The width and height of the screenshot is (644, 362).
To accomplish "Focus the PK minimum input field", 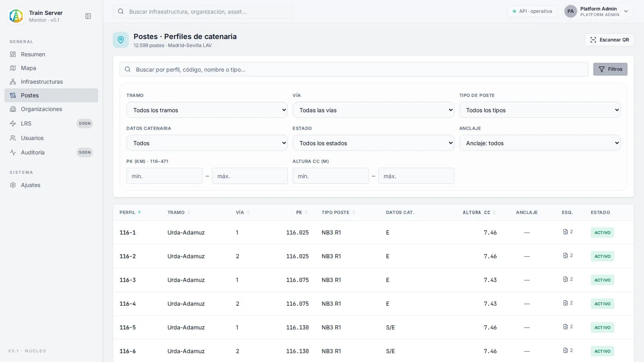I will (x=164, y=176).
